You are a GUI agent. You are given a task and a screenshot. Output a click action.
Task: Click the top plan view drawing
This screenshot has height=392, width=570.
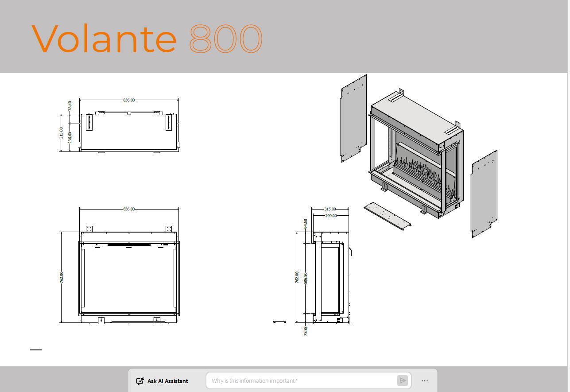[x=128, y=131]
